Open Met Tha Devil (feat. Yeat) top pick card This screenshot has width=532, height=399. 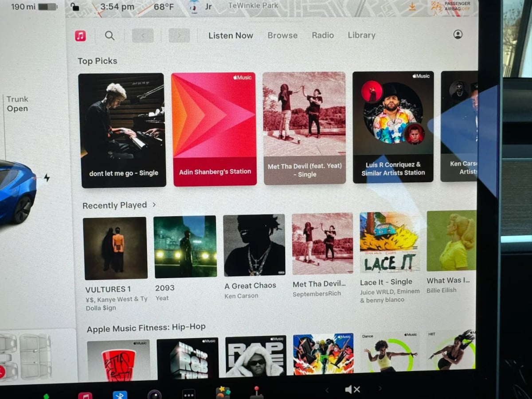305,128
